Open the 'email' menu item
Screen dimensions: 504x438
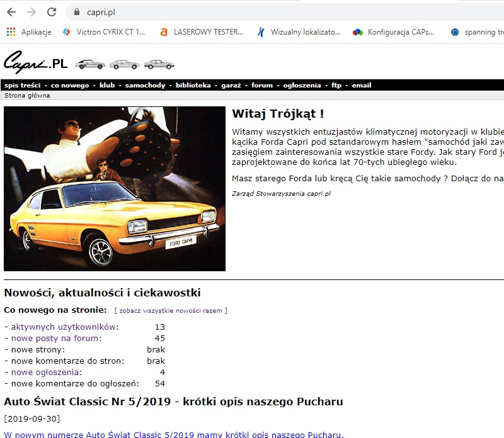(362, 85)
